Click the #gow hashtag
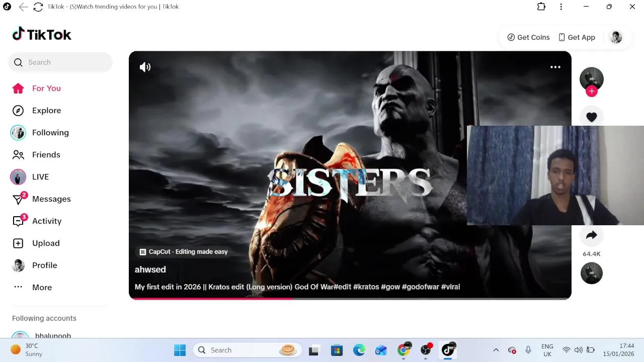The width and height of the screenshot is (644, 362). (x=390, y=287)
